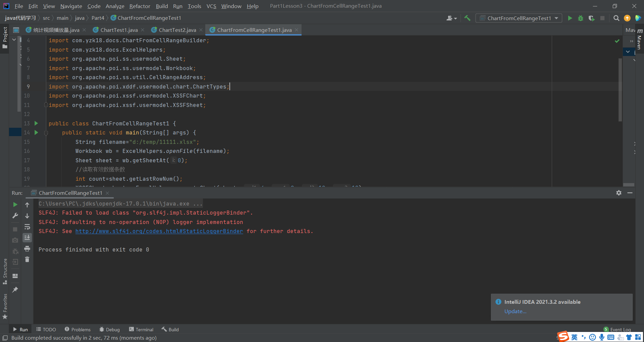This screenshot has width=644, height=342.
Task: Toggle soft-wrap in the Run console
Action: pyautogui.click(x=27, y=227)
